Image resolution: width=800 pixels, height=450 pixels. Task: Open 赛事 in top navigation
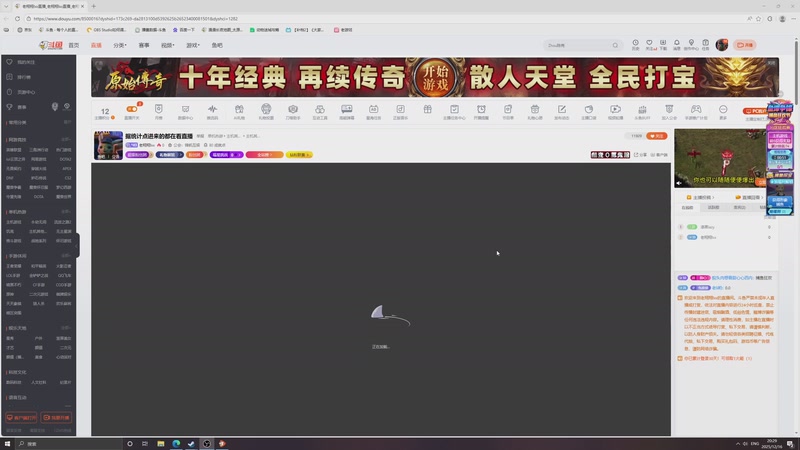(x=144, y=45)
